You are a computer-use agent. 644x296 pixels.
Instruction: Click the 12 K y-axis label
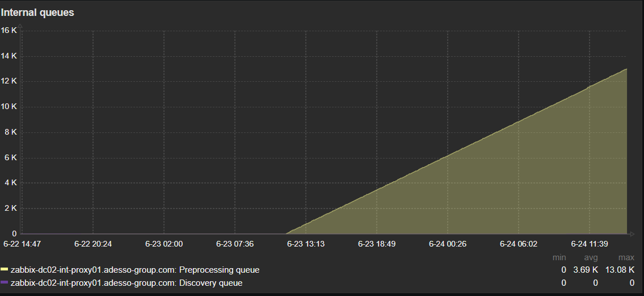[9, 81]
